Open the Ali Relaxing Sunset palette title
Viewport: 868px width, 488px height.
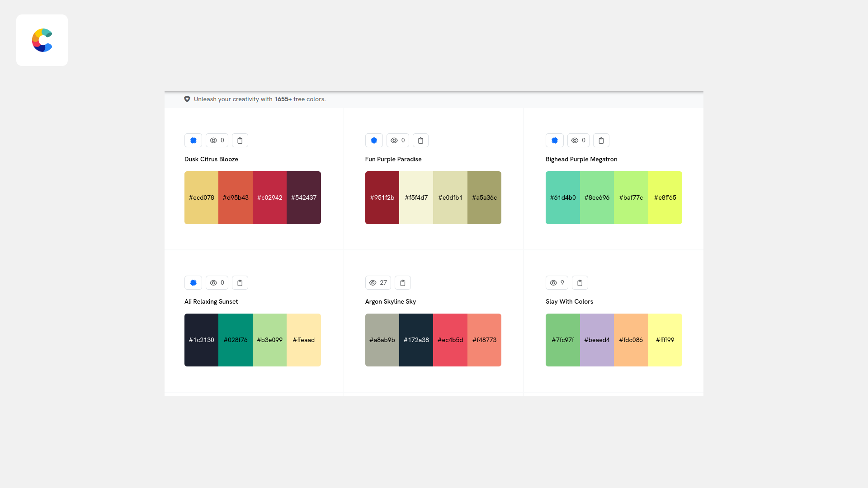pyautogui.click(x=211, y=301)
